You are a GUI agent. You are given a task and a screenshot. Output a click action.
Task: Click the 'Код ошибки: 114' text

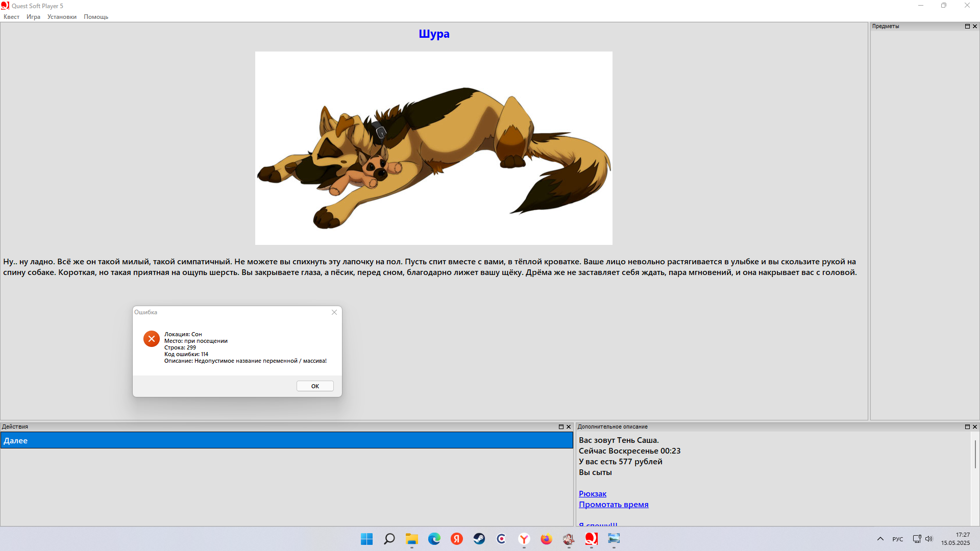tap(186, 354)
